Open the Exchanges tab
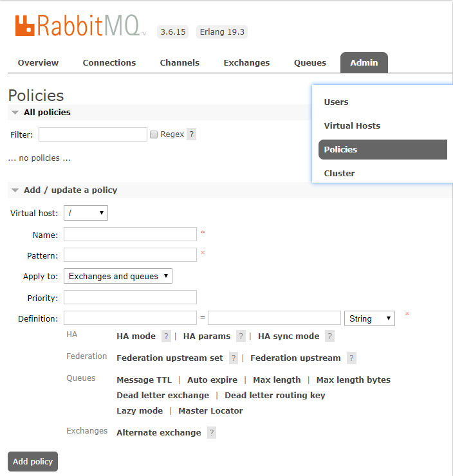The width and height of the screenshot is (453, 476). 246,63
